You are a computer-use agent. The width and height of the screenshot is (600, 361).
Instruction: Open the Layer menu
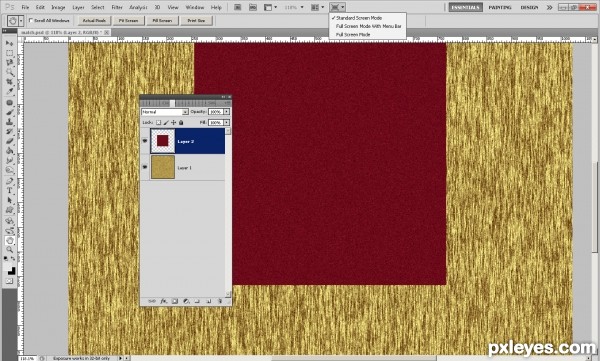(x=78, y=7)
